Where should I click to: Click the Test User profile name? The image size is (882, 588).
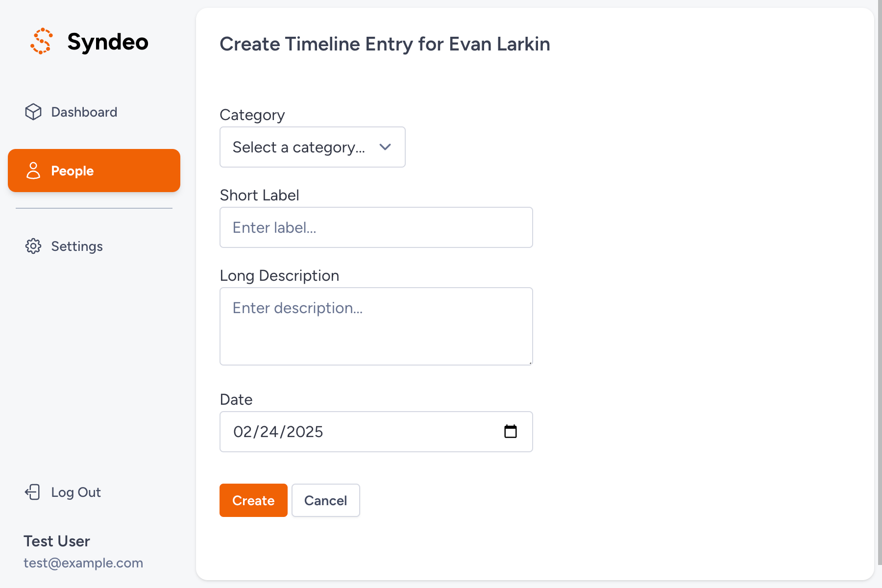tap(57, 541)
